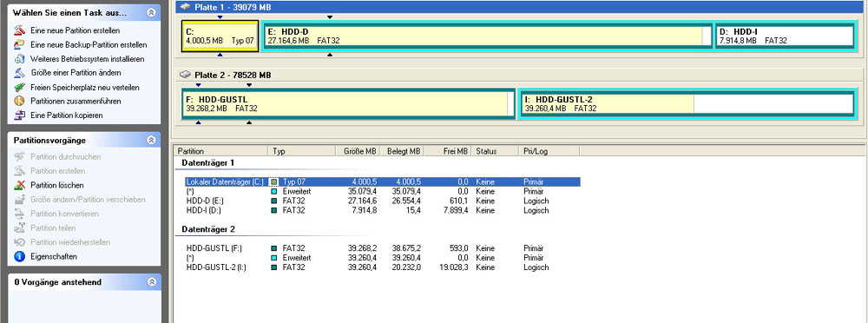This screenshot has height=323, width=868.
Task: Select the 'HDD-D (E:)' list row
Action: (382, 201)
